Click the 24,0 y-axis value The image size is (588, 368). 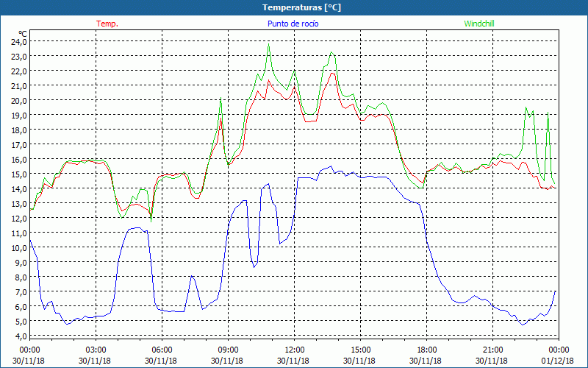point(19,42)
